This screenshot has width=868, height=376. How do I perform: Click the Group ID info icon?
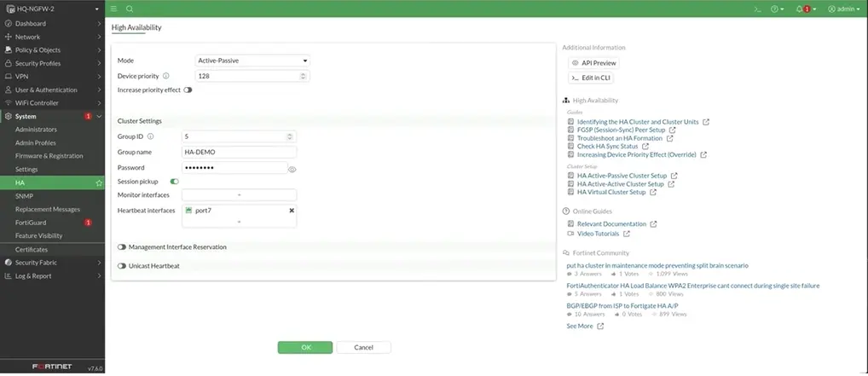(x=150, y=136)
